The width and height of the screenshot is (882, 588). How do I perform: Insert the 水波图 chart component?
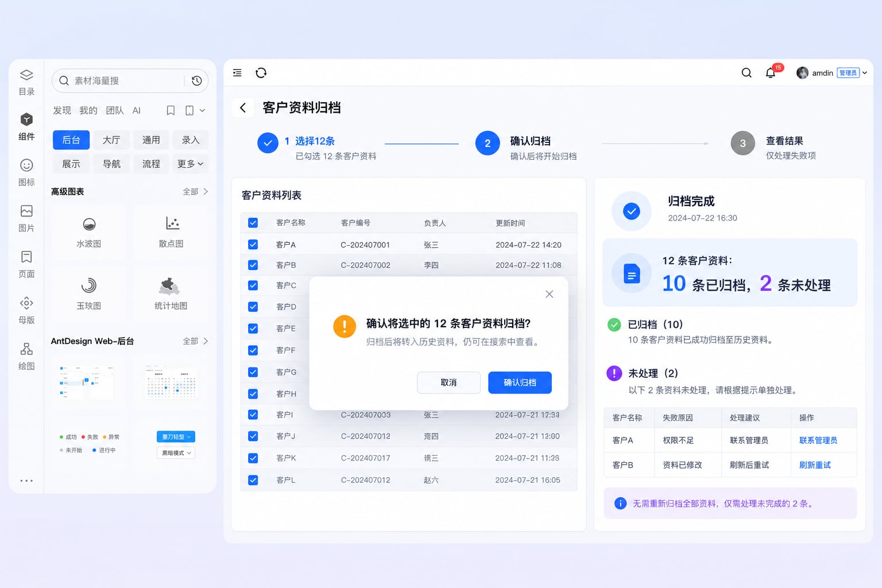pyautogui.click(x=89, y=233)
